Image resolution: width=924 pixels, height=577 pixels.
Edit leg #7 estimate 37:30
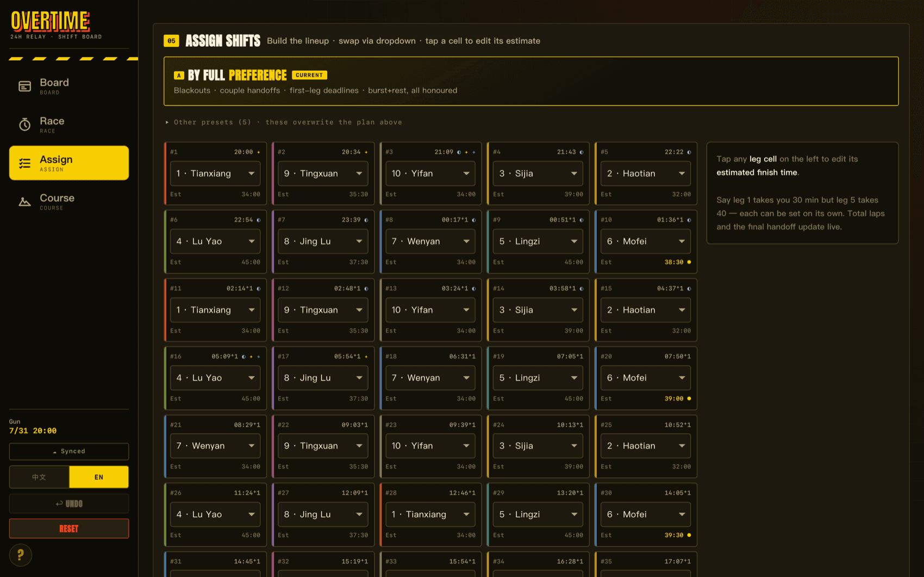click(358, 262)
